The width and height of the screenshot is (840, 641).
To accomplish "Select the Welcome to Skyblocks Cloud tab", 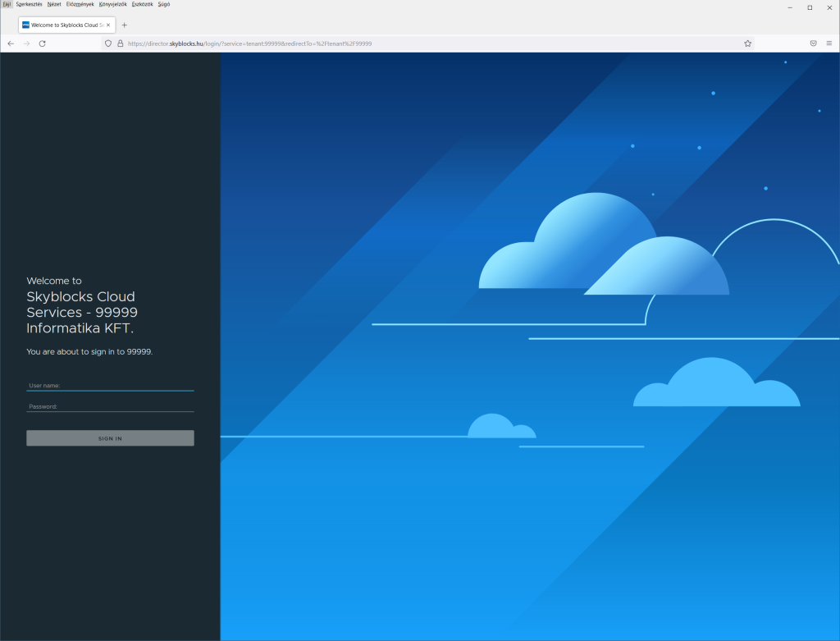I will (67, 25).
